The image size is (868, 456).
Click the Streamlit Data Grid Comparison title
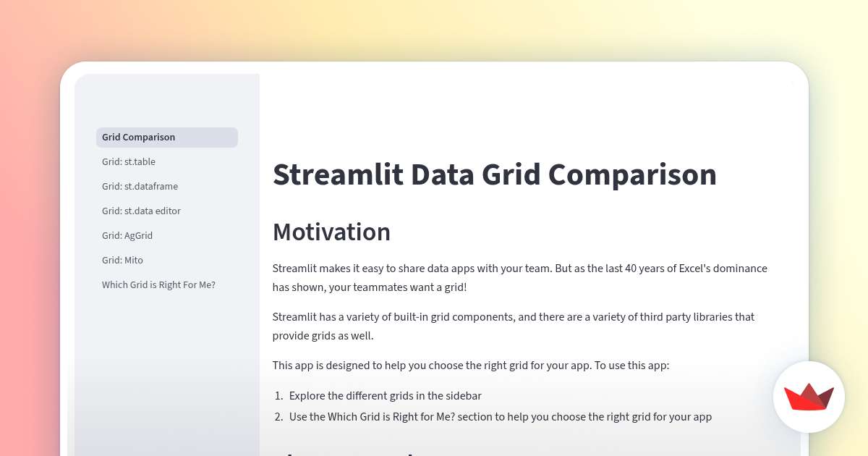tap(494, 174)
